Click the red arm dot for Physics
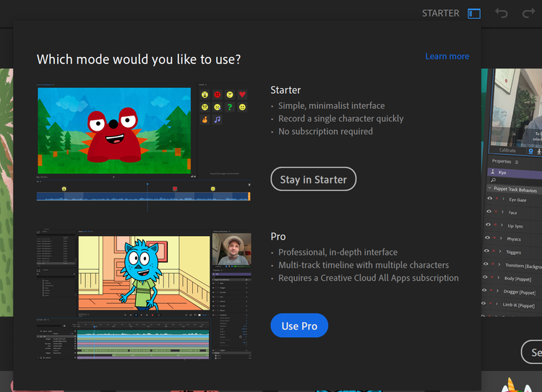Viewport: 542px width, 392px height. tap(495, 238)
